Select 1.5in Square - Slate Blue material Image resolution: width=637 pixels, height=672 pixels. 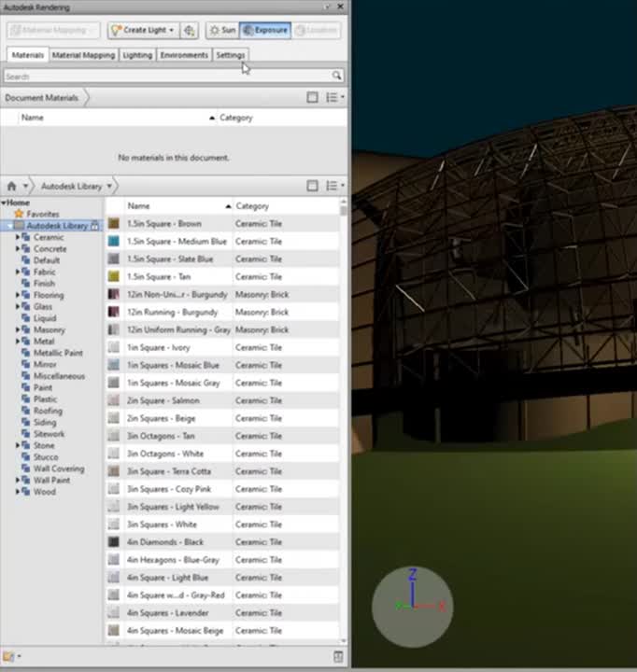click(222, 259)
